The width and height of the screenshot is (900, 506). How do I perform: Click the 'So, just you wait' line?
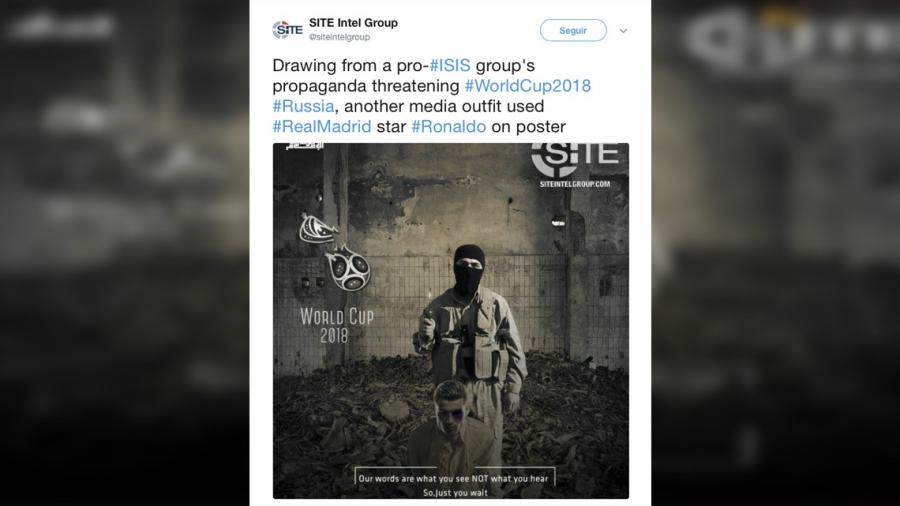(455, 493)
